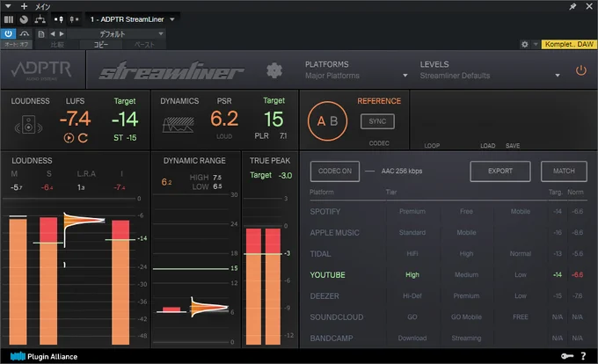The height and width of the screenshot is (364, 598).
Task: Go to the previous preset arrow
Action: tap(53, 34)
